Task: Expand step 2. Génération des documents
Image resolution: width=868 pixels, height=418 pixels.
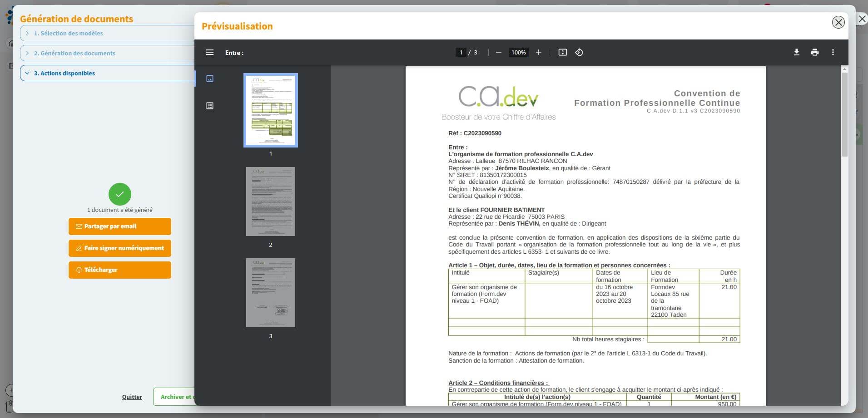Action: (107, 53)
